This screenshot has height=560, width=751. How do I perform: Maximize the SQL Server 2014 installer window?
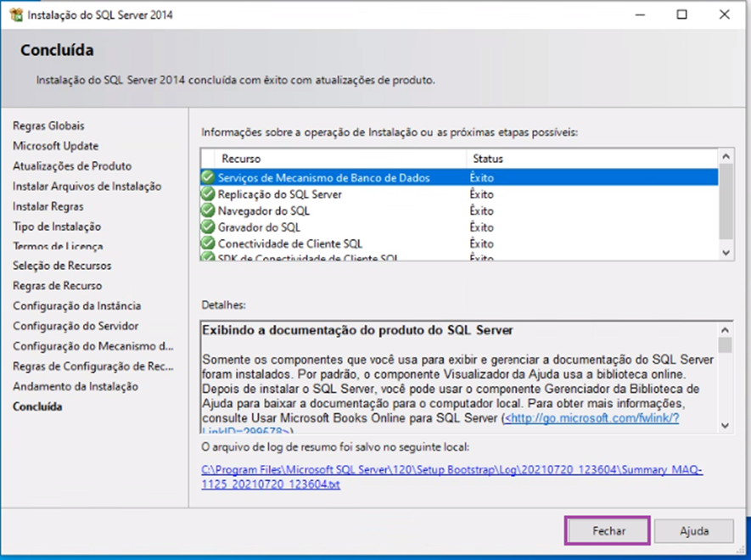tap(681, 15)
